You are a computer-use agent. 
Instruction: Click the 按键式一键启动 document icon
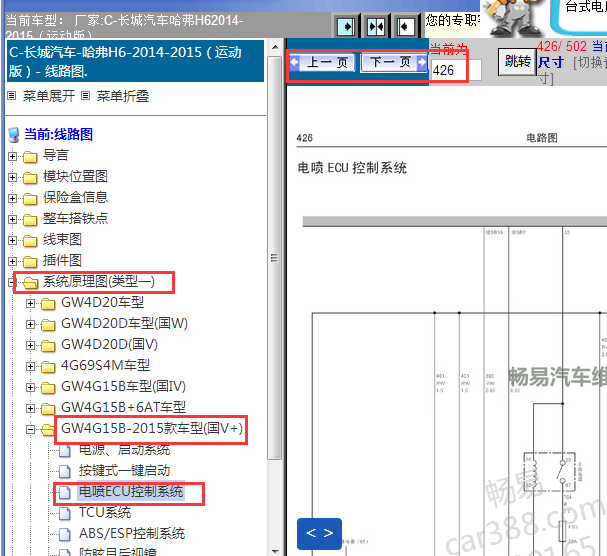(65, 471)
